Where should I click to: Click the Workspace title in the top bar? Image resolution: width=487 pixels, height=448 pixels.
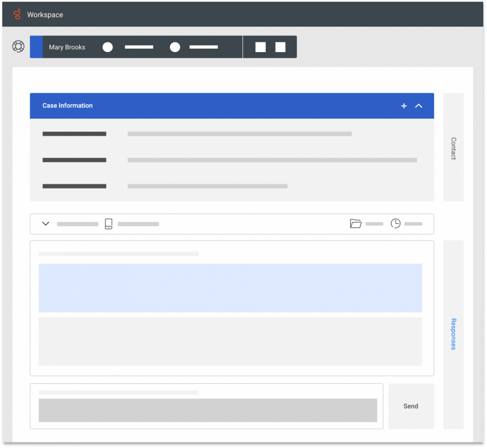point(45,14)
